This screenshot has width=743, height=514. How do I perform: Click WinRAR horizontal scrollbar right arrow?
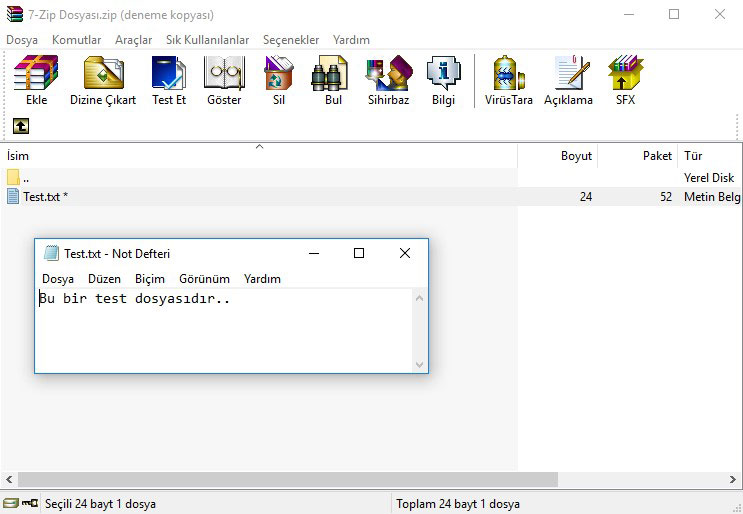pyautogui.click(x=733, y=479)
